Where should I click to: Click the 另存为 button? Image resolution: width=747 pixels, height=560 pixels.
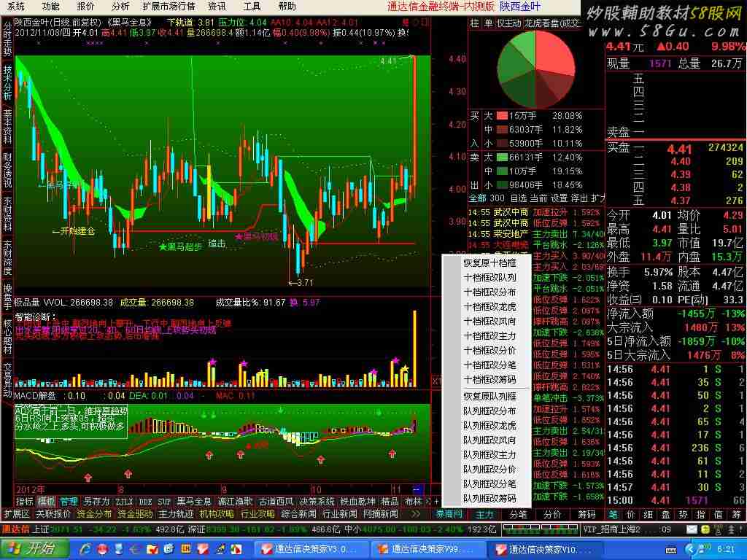(x=97, y=502)
